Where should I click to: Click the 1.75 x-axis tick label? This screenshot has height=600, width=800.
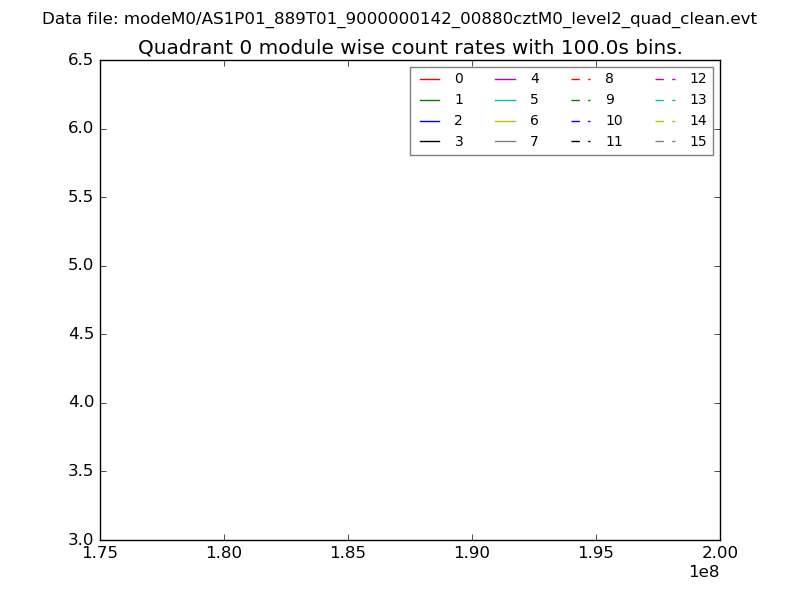pos(100,553)
